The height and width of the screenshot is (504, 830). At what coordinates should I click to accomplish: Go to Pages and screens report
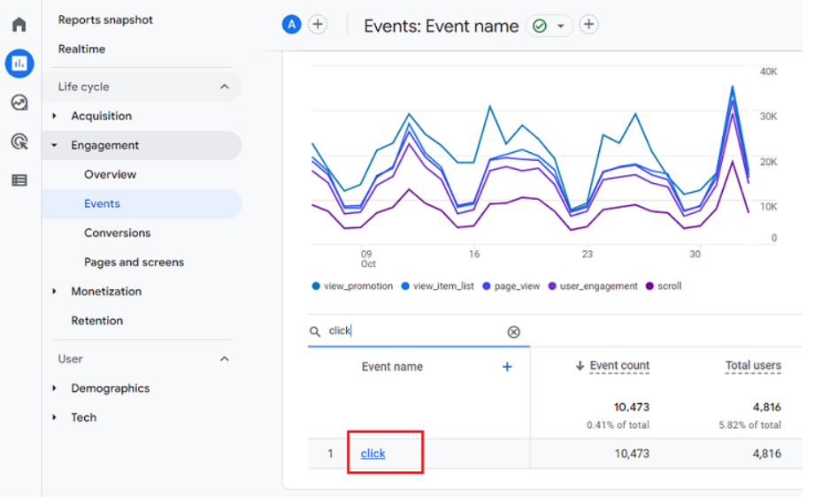[134, 262]
